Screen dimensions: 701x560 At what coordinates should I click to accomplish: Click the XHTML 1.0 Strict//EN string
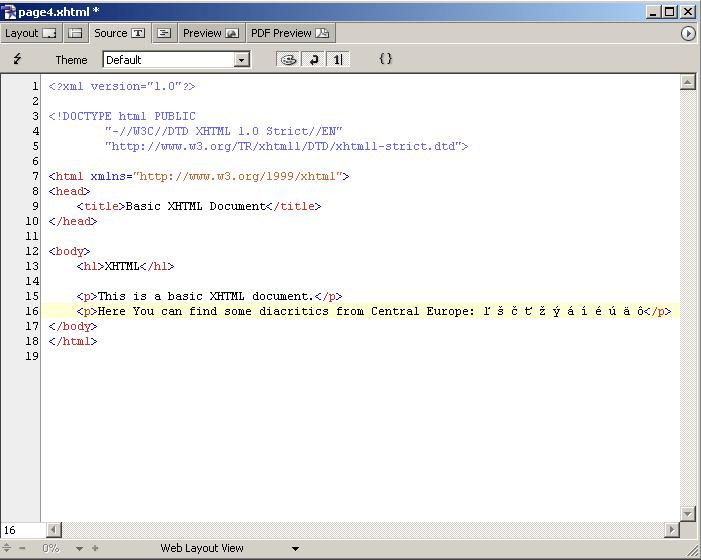[224, 131]
